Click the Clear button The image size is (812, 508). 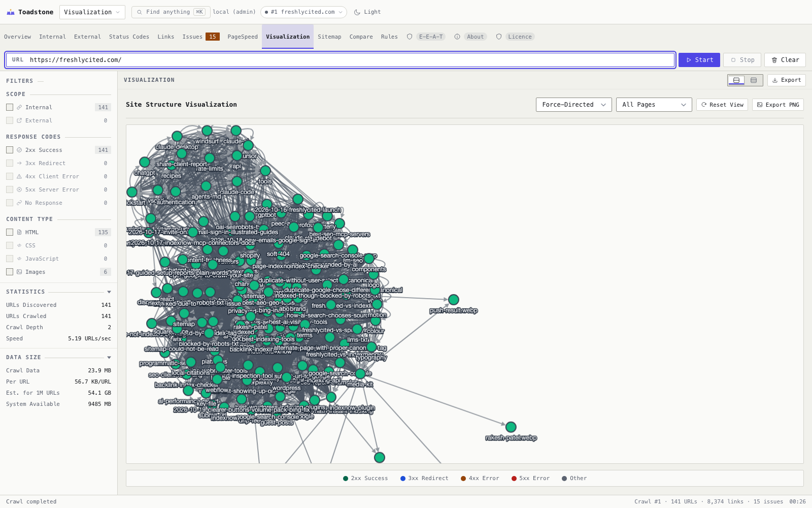(785, 60)
